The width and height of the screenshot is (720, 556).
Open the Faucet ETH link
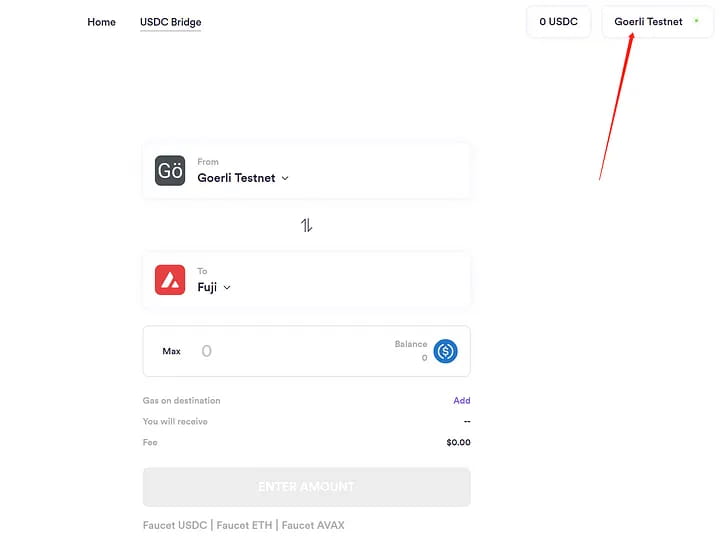click(x=244, y=525)
